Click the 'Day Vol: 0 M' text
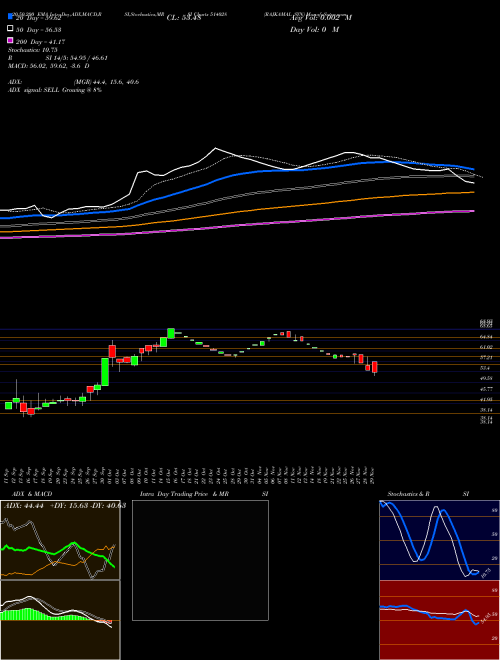Image resolution: width=500 pixels, height=660 pixels. [x=314, y=29]
